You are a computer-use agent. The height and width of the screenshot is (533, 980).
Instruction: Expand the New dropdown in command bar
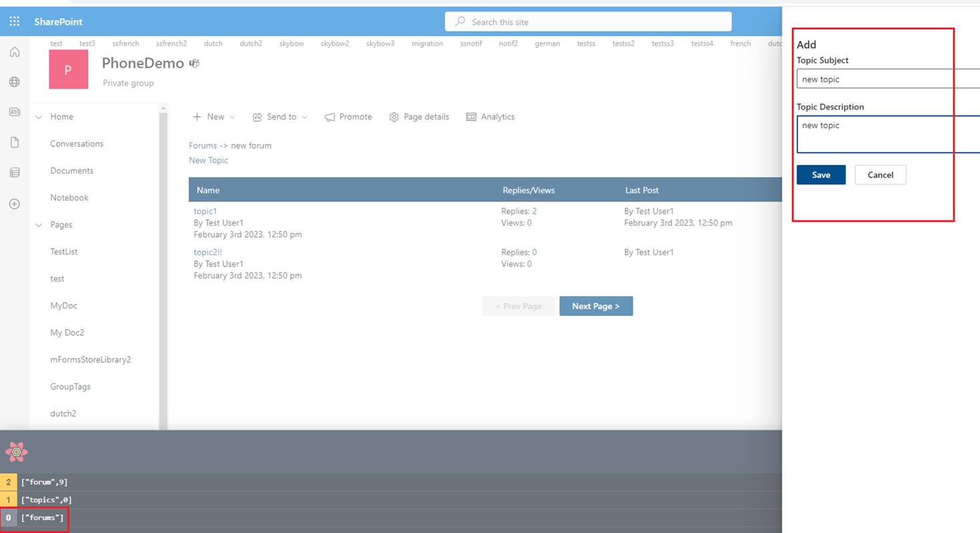214,117
